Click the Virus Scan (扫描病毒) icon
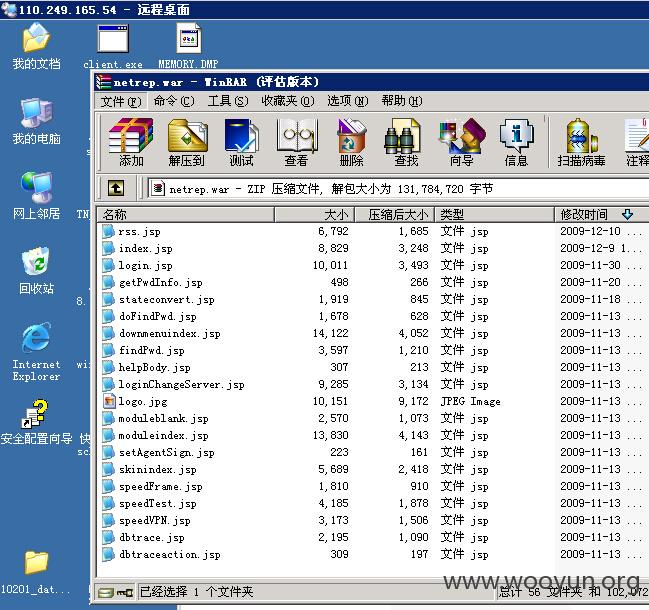 pyautogui.click(x=581, y=142)
